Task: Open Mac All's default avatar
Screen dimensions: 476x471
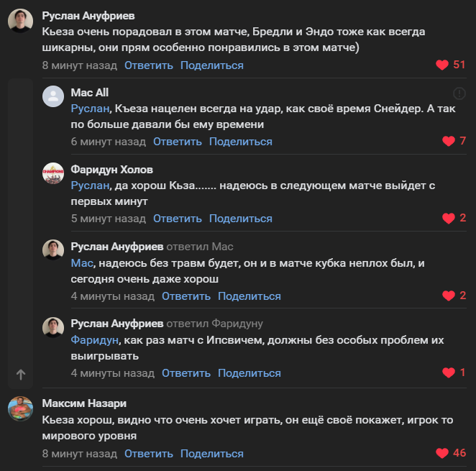Action: coord(53,96)
